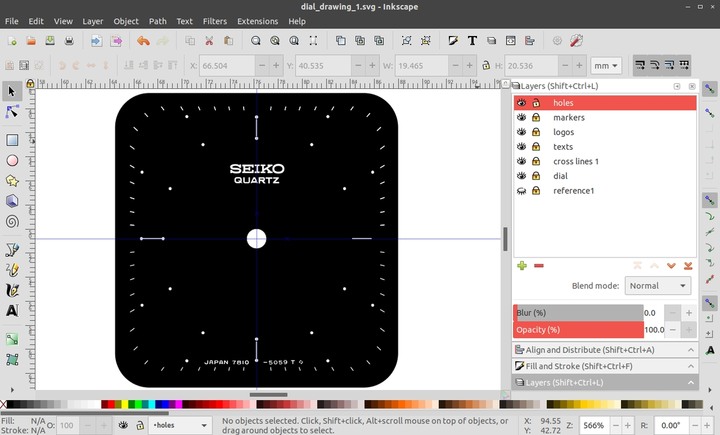Viewport: 720px width, 435px height.
Task: Unlock the dial layer
Action: (536, 176)
